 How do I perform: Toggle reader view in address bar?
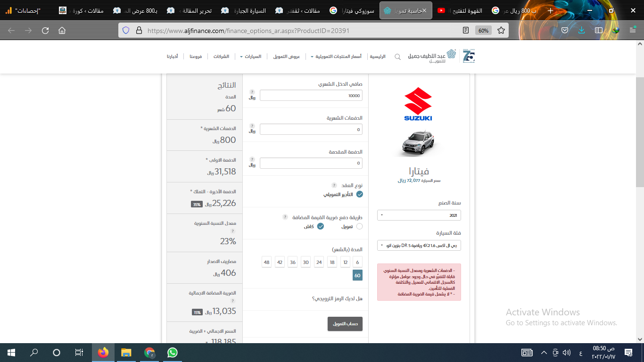pos(466,30)
